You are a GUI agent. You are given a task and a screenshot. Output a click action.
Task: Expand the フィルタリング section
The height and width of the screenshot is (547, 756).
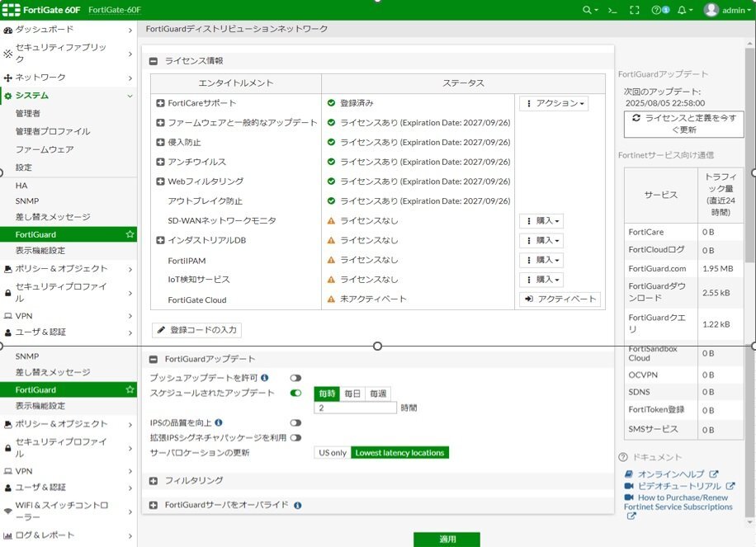154,480
